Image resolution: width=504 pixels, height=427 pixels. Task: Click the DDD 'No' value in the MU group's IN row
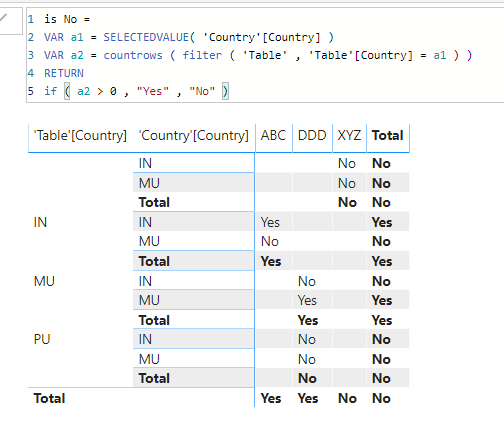[x=307, y=281]
